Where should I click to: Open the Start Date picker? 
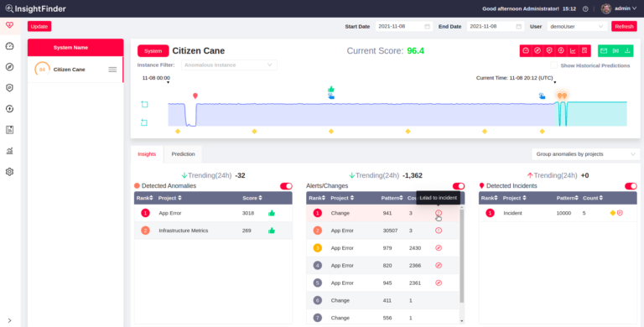pos(404,26)
